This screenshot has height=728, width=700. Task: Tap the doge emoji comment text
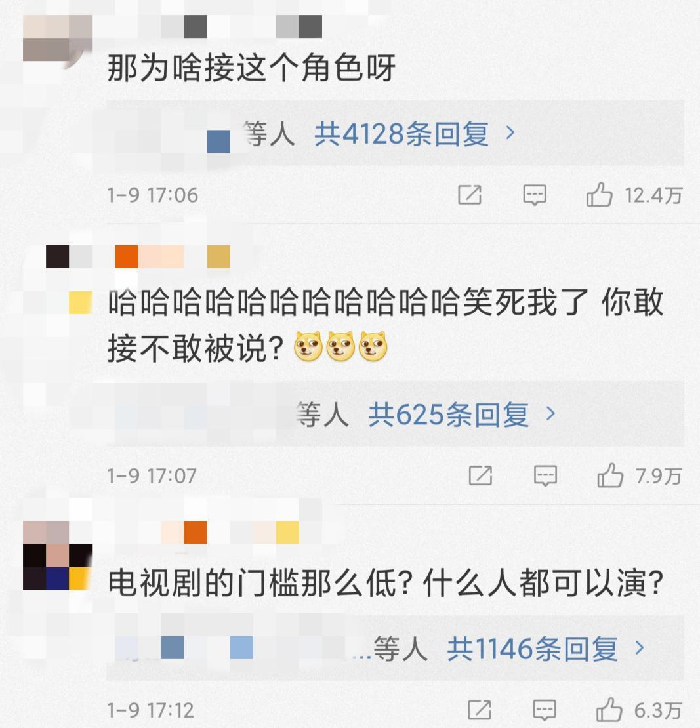[386, 325]
